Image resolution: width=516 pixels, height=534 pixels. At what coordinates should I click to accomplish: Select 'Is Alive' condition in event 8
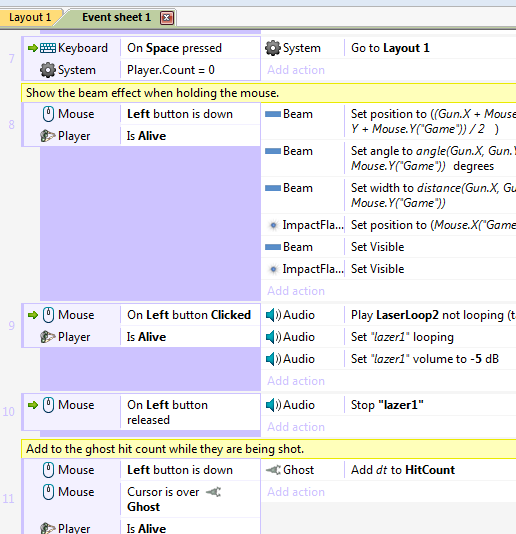146,136
